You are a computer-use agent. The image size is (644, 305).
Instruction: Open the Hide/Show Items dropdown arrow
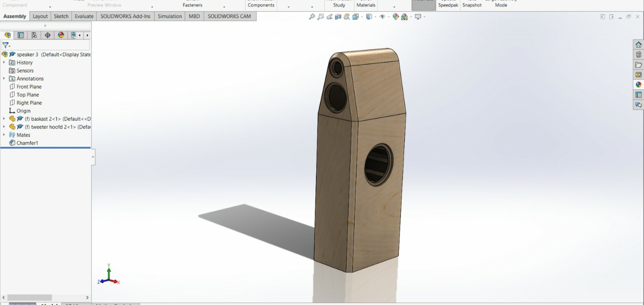click(389, 17)
